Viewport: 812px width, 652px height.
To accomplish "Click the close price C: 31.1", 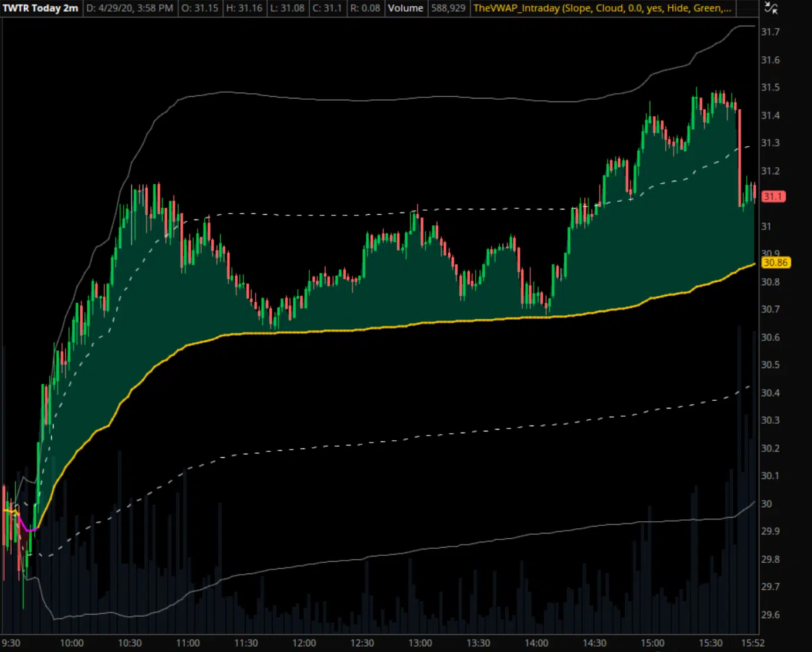I will click(x=327, y=8).
